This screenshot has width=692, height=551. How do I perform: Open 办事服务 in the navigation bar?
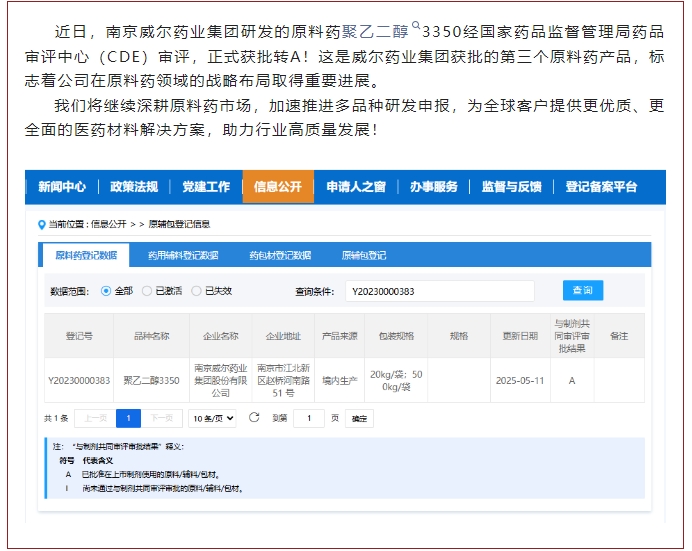(x=434, y=187)
